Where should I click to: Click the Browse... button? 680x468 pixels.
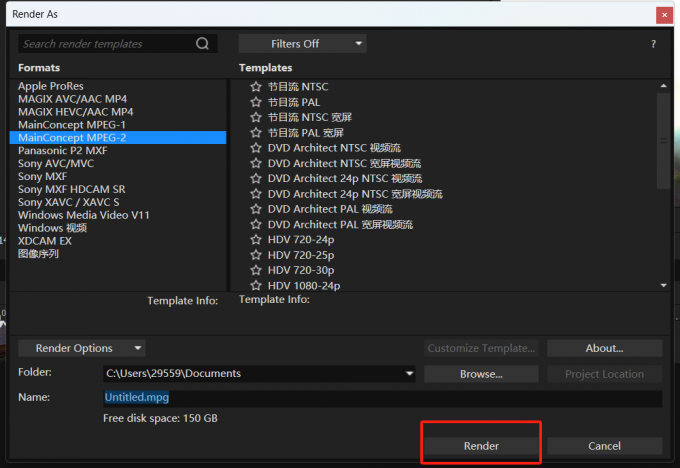click(x=481, y=374)
